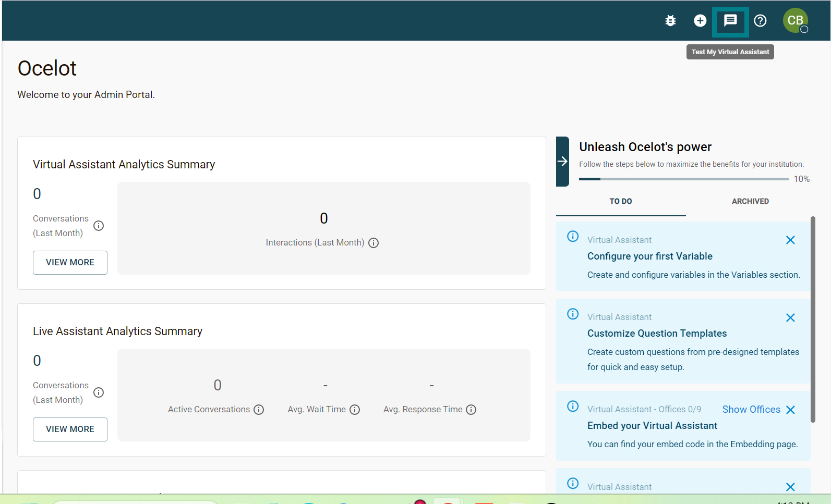This screenshot has height=504, width=831.
Task: Click the Ocelot page heading
Action: click(x=47, y=68)
